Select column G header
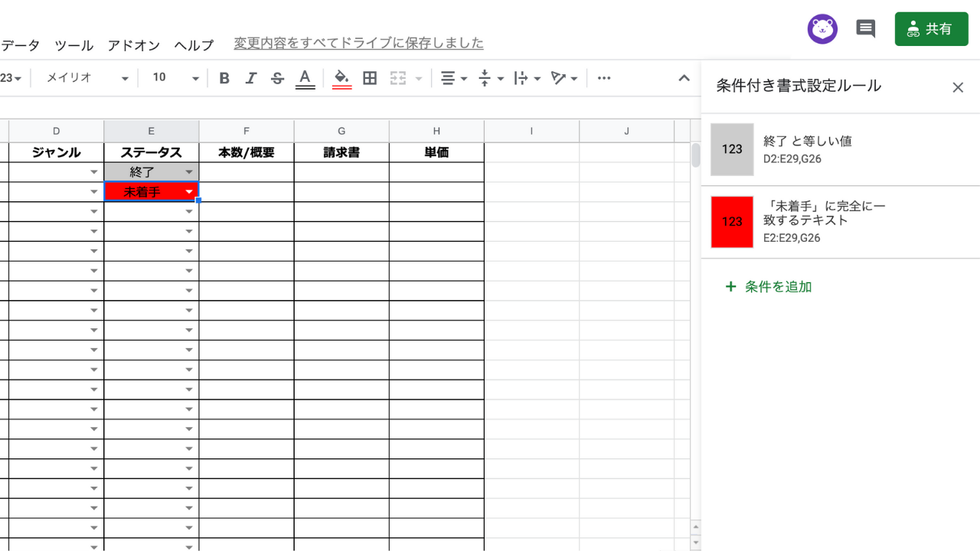Image resolution: width=980 pixels, height=551 pixels. pos(341,131)
